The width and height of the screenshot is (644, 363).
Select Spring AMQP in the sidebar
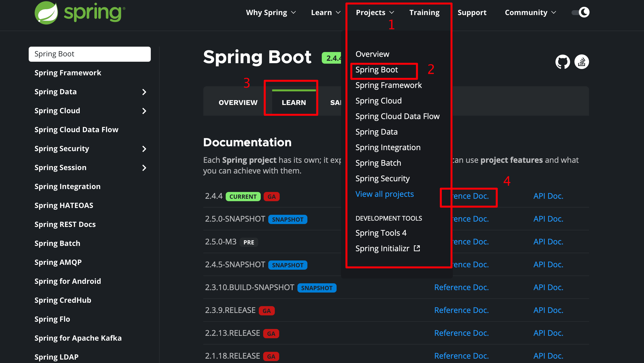[58, 263]
